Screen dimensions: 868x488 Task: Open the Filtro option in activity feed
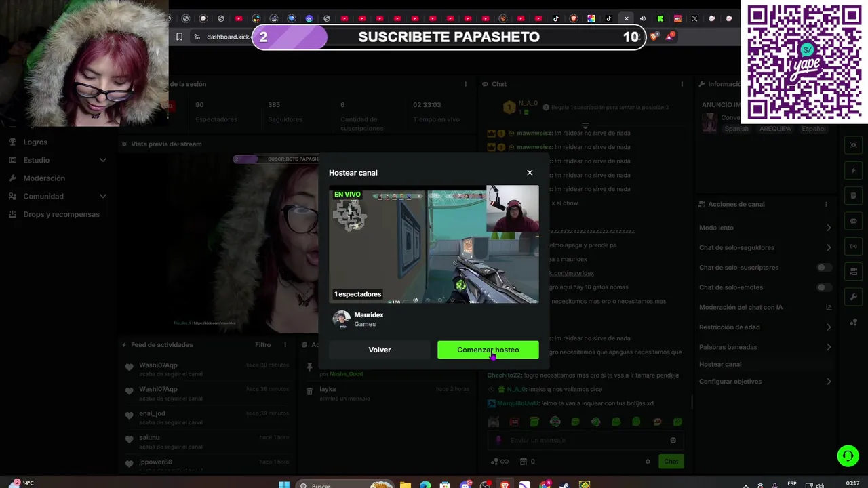pos(262,345)
